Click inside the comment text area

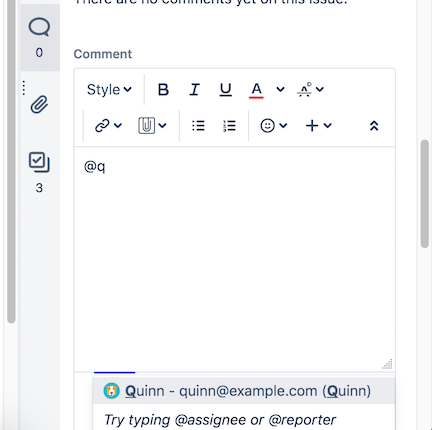point(234,259)
